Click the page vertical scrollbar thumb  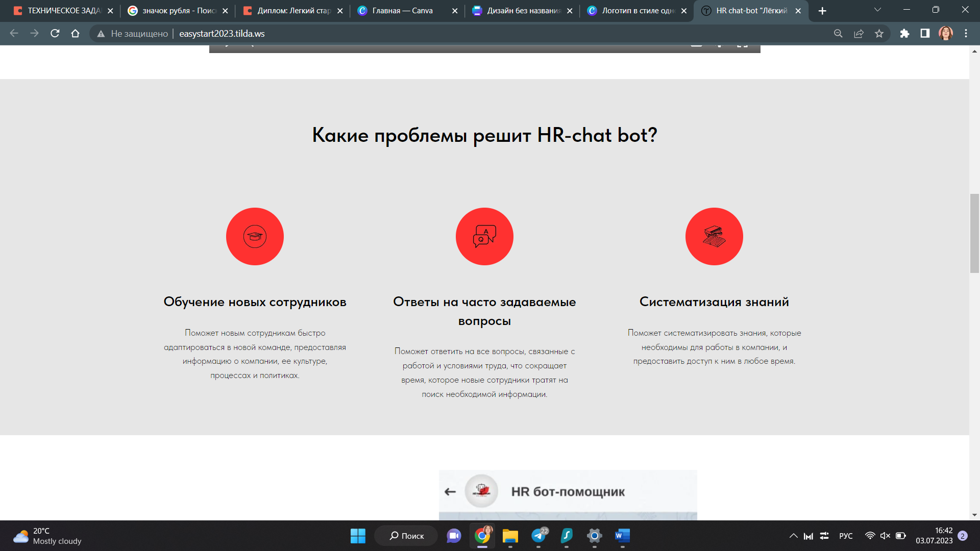pos(974,233)
